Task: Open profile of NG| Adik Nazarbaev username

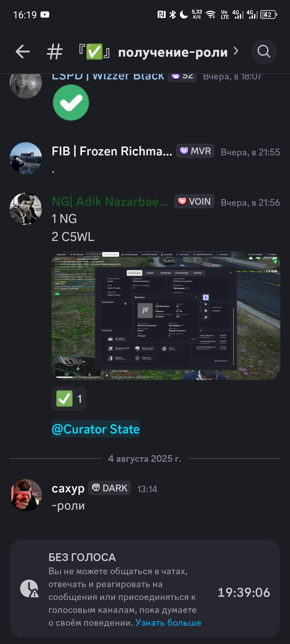Action: [x=110, y=202]
